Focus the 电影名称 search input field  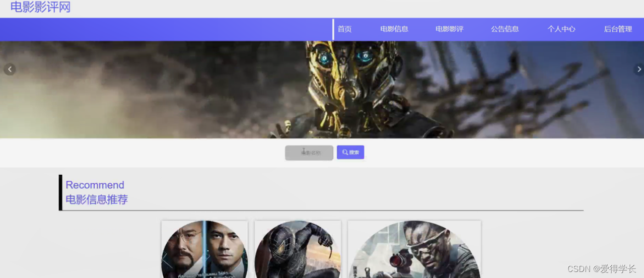tap(309, 153)
